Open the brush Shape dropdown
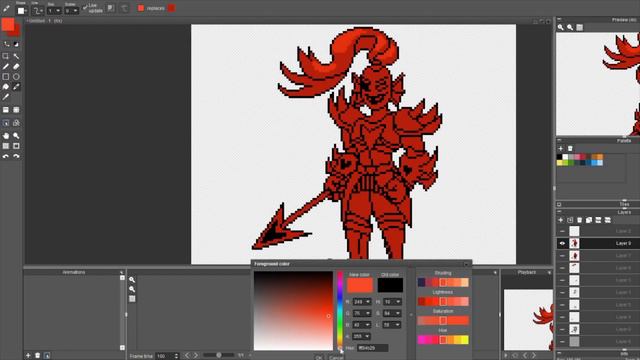 (21, 11)
